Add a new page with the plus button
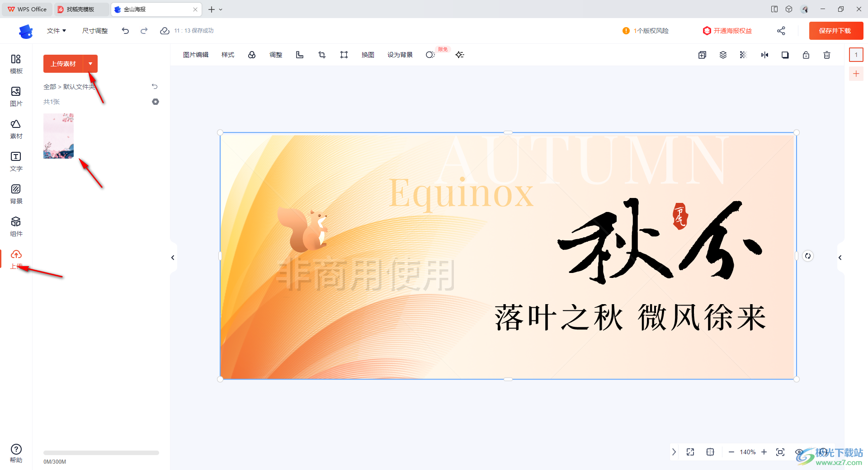868x470 pixels. pyautogui.click(x=856, y=74)
